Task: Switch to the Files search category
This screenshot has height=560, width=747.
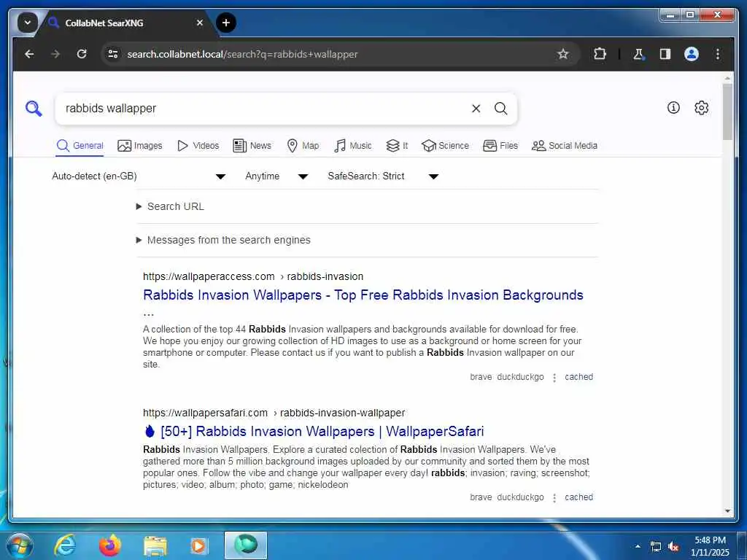Action: click(x=500, y=146)
